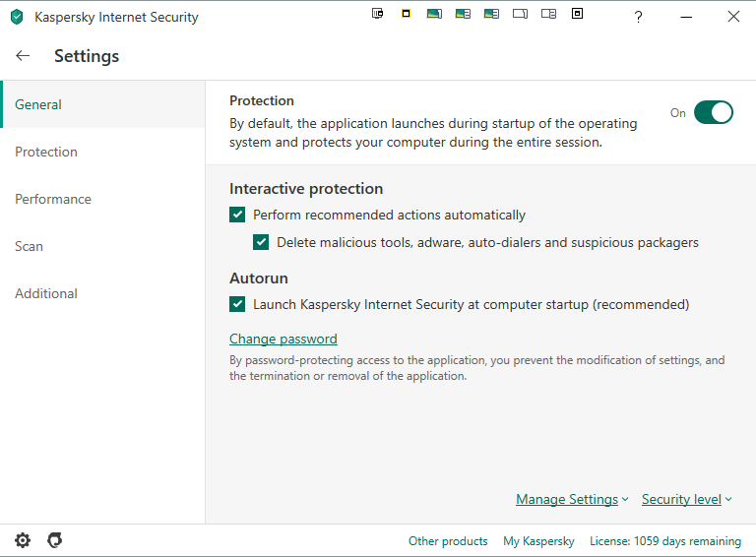756x557 pixels.
Task: Open settings via the bottom gear icon
Action: tap(23, 540)
